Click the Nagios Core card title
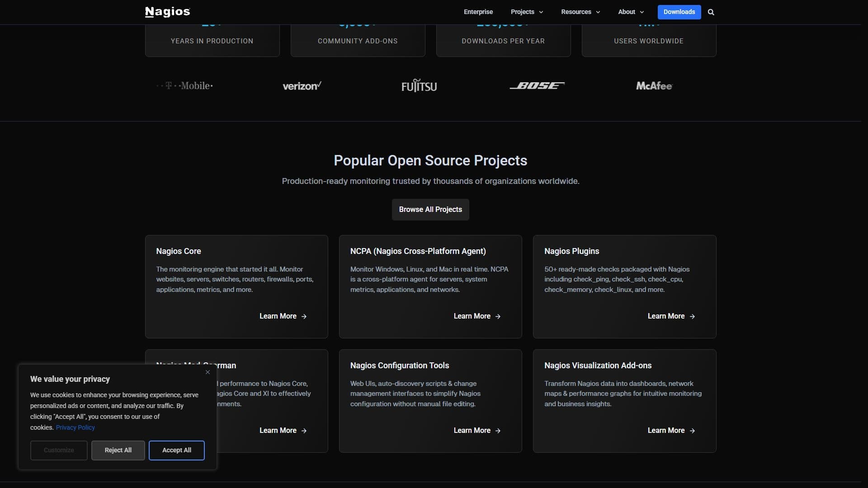The width and height of the screenshot is (868, 488). pyautogui.click(x=179, y=251)
